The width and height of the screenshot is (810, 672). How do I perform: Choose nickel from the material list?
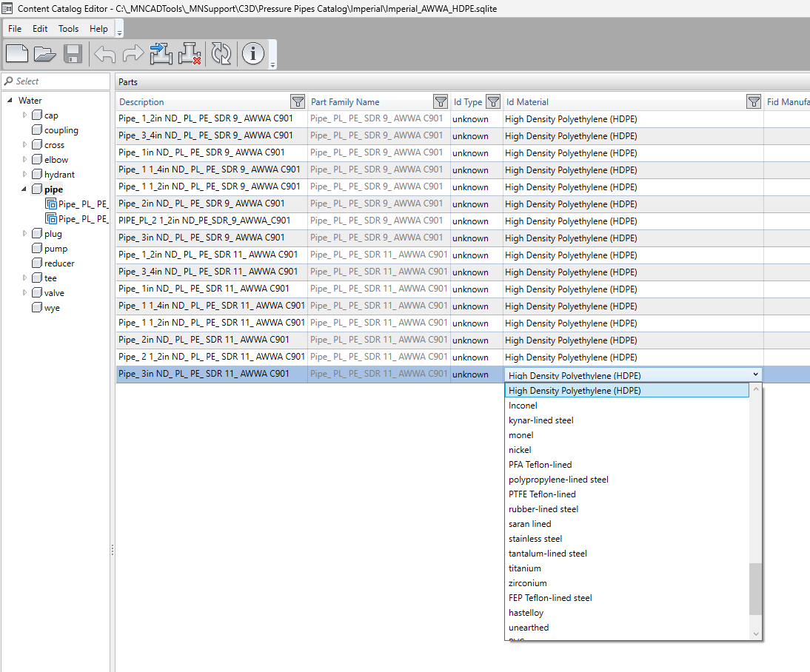626,450
